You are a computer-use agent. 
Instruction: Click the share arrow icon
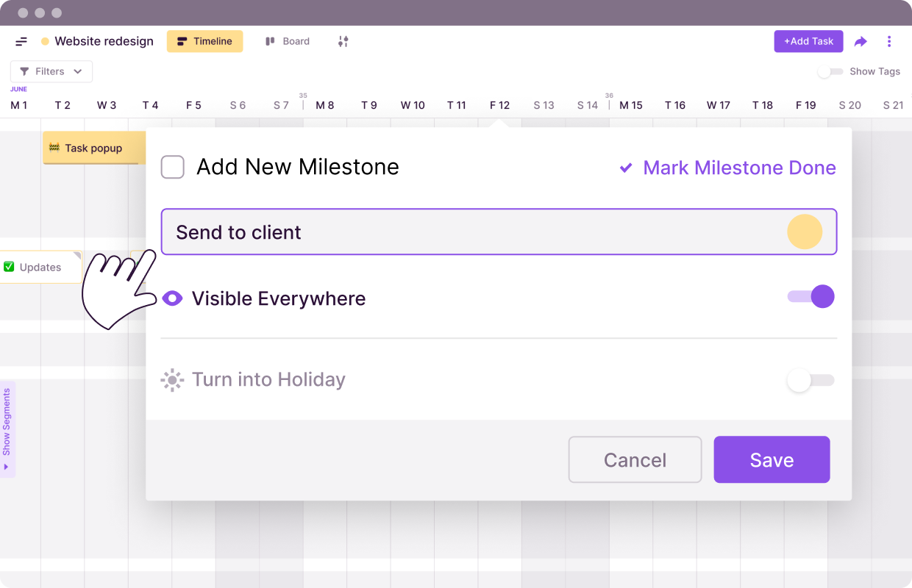861,42
